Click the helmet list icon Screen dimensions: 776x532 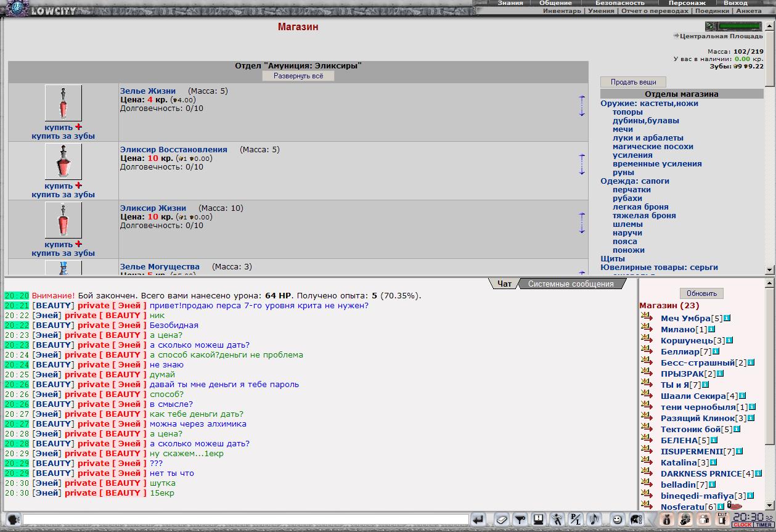(636, 519)
